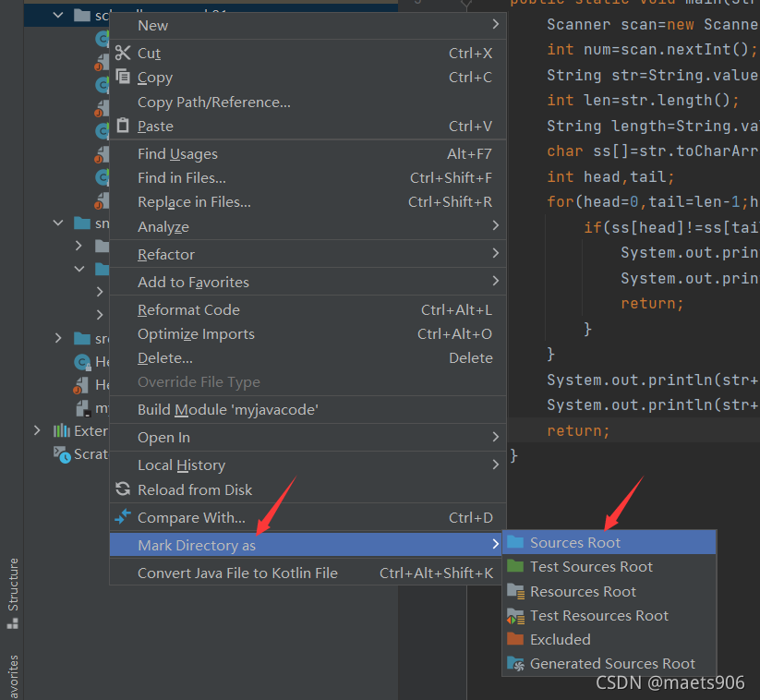Select Convert Java File to Kotlin File
760x700 pixels.
pyautogui.click(x=308, y=573)
